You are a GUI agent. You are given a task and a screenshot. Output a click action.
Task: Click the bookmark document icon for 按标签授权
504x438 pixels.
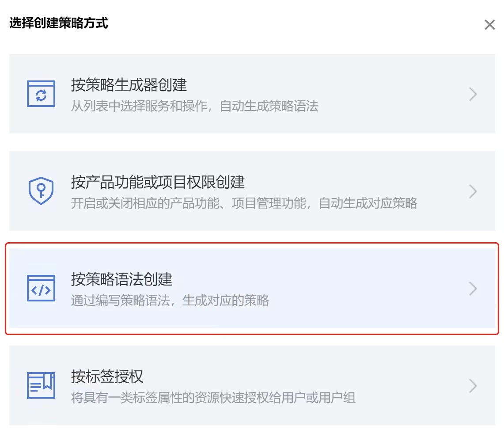coord(41,385)
